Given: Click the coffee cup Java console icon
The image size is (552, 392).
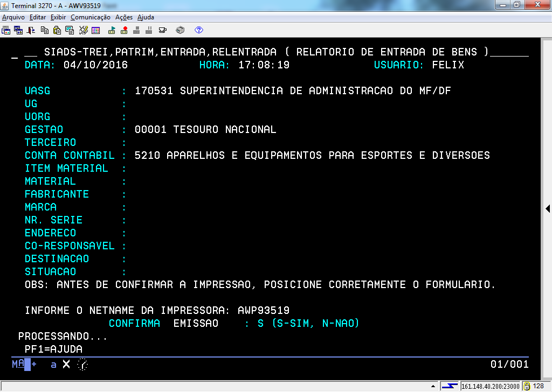Looking at the screenshot, I should pos(163,30).
